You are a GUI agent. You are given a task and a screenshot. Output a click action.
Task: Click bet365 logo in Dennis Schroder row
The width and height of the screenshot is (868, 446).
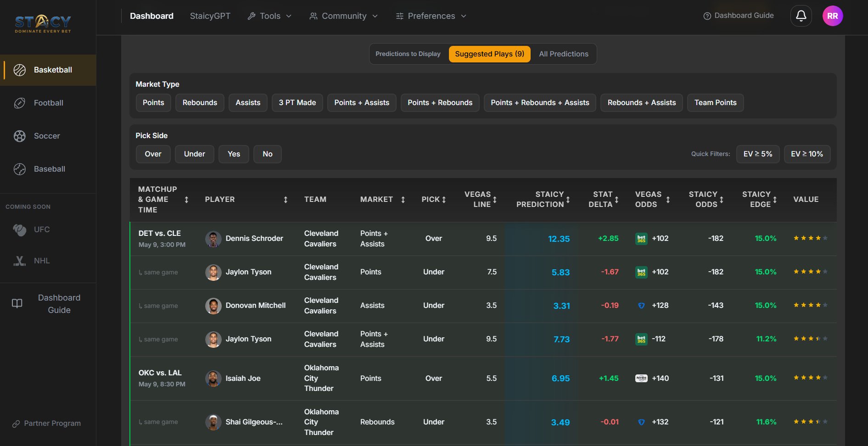(x=641, y=239)
